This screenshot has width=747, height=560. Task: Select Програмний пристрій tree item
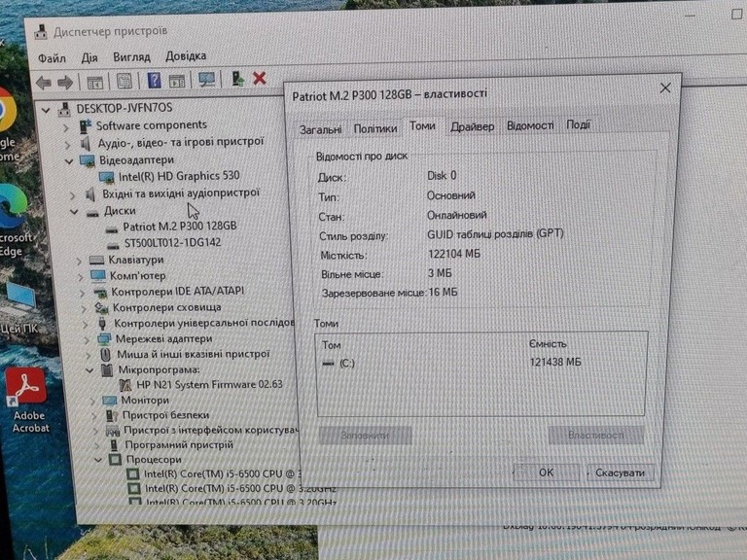(x=179, y=444)
